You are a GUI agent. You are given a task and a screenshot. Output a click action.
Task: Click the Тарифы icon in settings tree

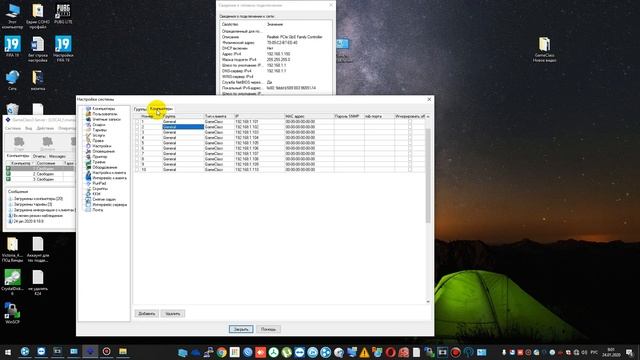point(88,130)
